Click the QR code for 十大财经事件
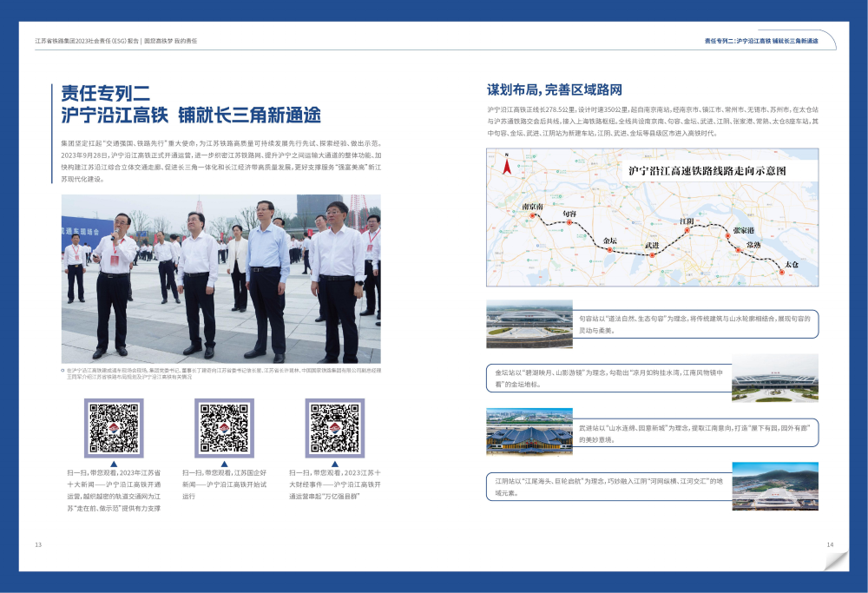This screenshot has width=868, height=593. tap(335, 427)
